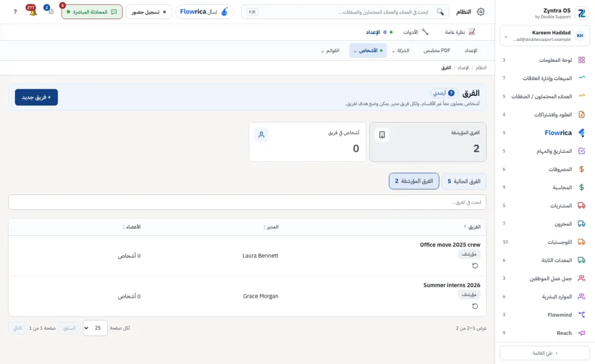Open المحاسبة in the sidebar

(545, 188)
